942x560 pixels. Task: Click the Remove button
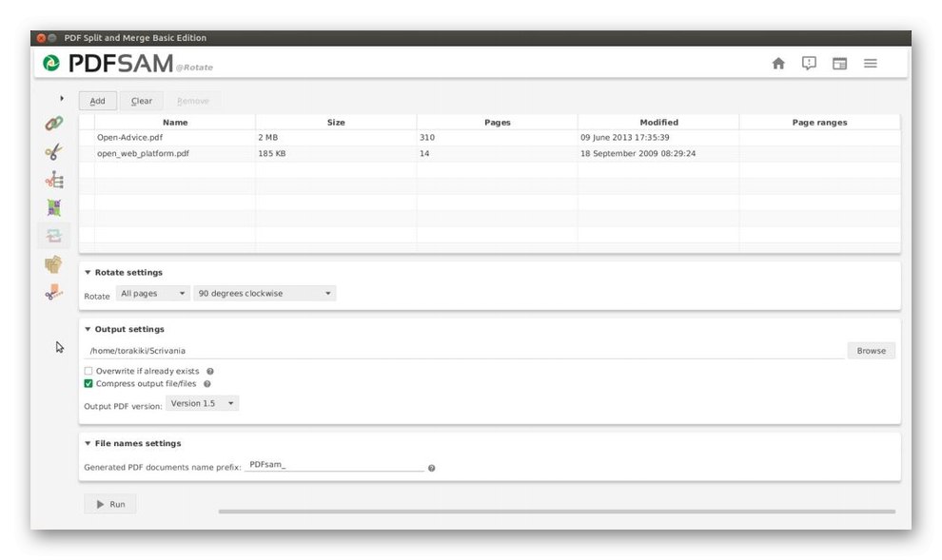coord(193,101)
